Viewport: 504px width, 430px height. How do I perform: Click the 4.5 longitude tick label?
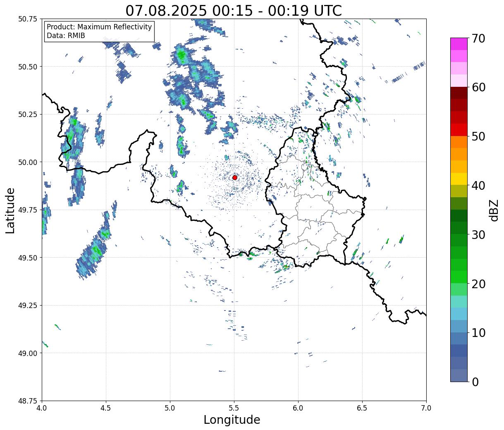coord(106,408)
